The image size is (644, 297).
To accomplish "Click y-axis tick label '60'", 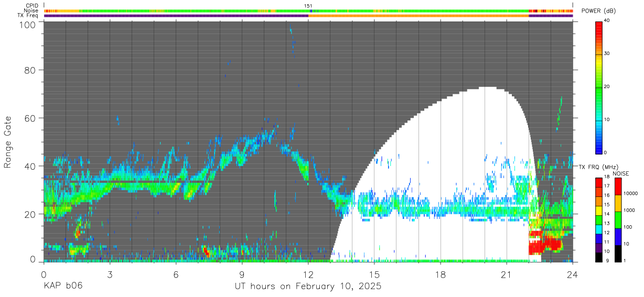I will (x=30, y=118).
